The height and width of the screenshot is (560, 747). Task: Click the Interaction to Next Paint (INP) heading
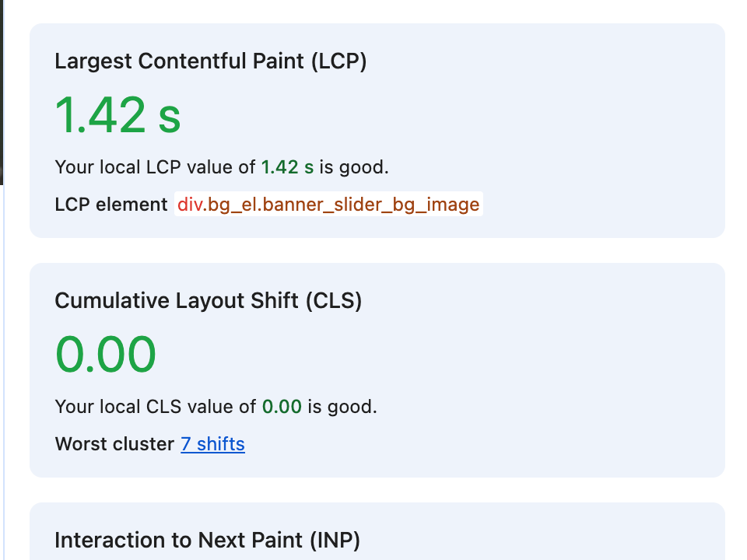click(x=206, y=540)
